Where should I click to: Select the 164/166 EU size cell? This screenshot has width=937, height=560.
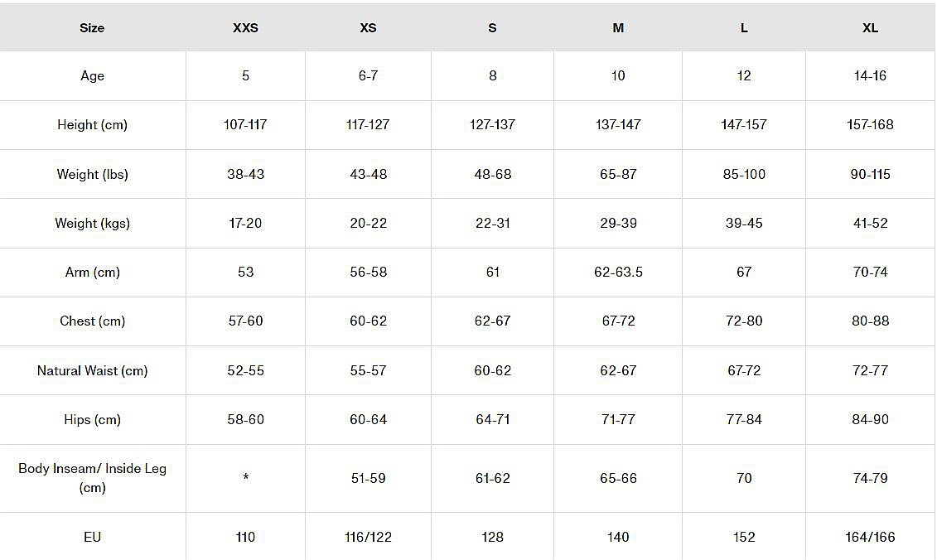click(x=870, y=537)
